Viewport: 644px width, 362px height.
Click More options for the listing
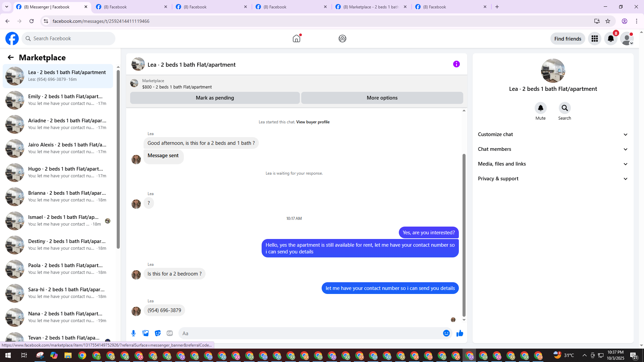(382, 98)
